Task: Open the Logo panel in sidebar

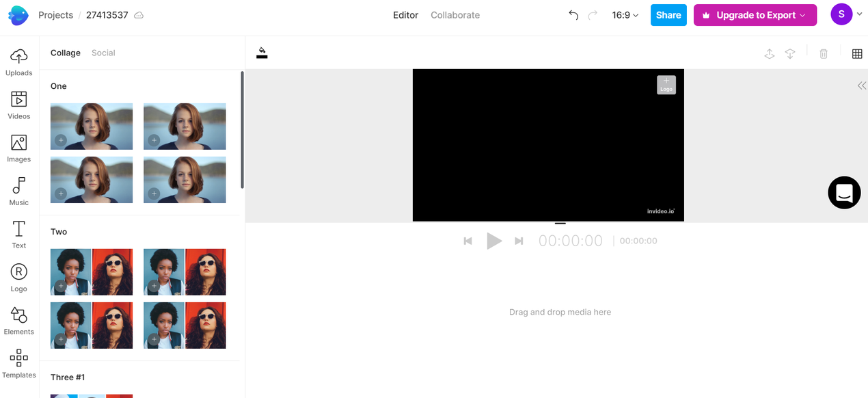Action: point(19,278)
